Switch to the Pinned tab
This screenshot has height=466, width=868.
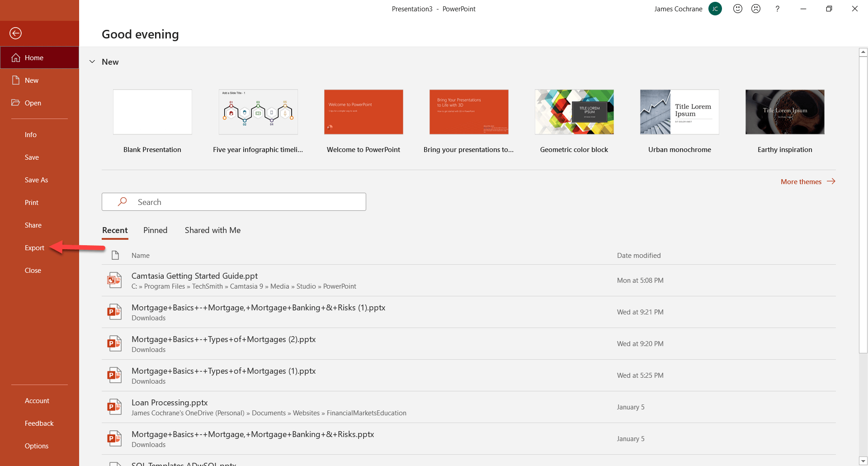click(155, 230)
